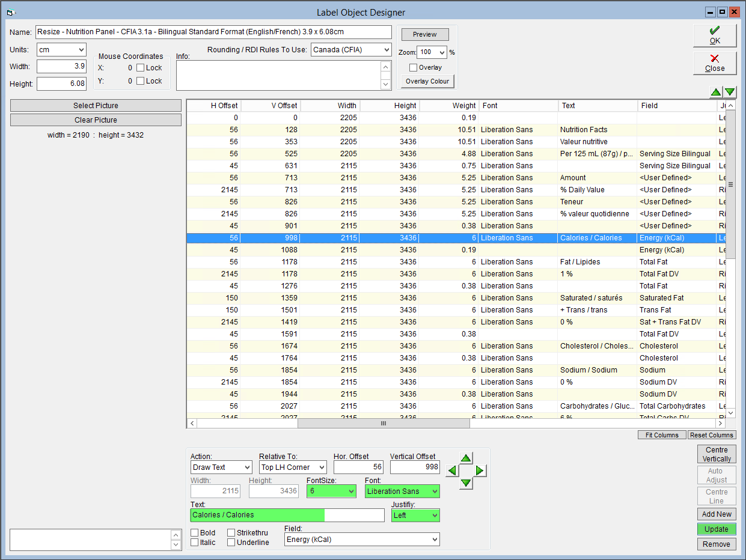Viewport: 746px width, 560px height.
Task: Click the Overlay Colour button
Action: click(x=427, y=81)
